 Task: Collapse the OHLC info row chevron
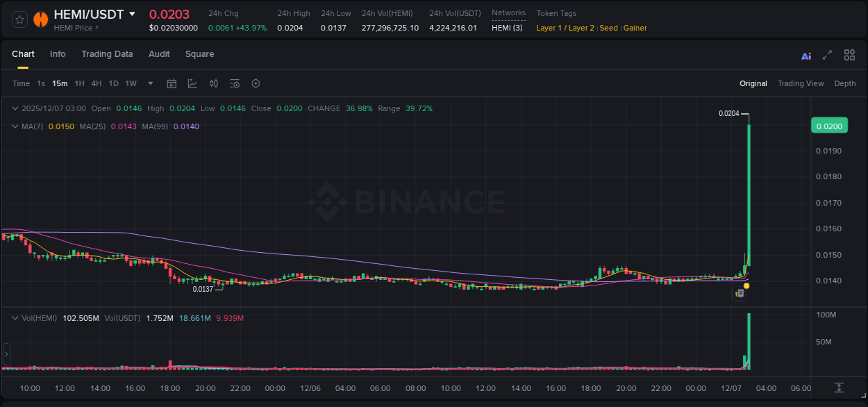pyautogui.click(x=15, y=108)
